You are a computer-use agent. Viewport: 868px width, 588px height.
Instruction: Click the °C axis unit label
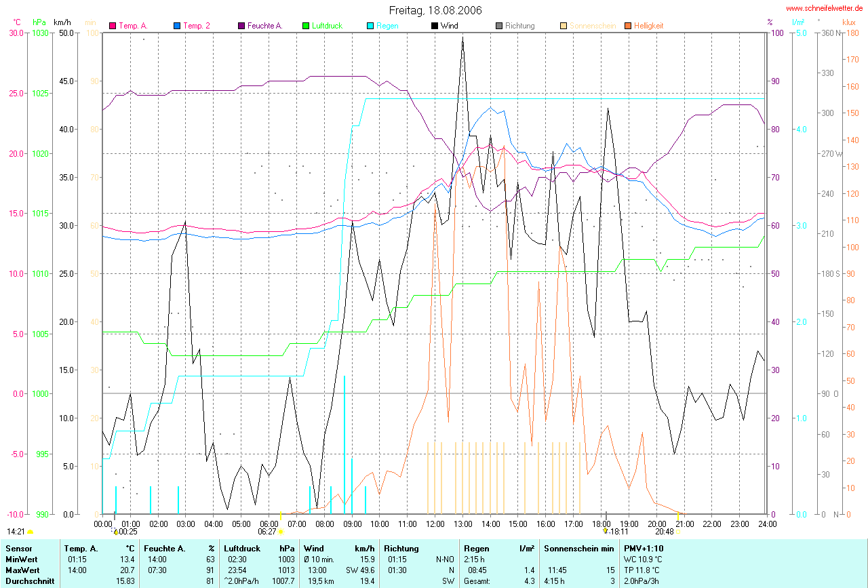(x=17, y=22)
